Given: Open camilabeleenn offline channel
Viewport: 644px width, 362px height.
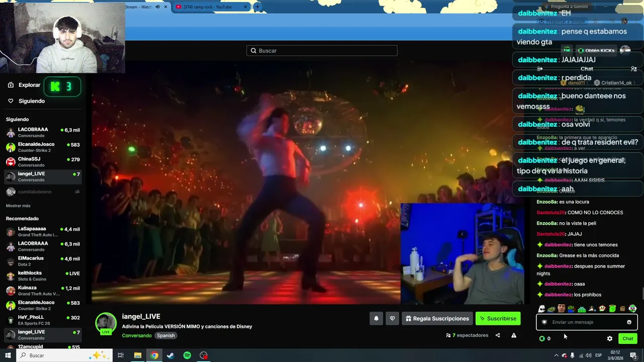Looking at the screenshot, I should click(x=43, y=192).
